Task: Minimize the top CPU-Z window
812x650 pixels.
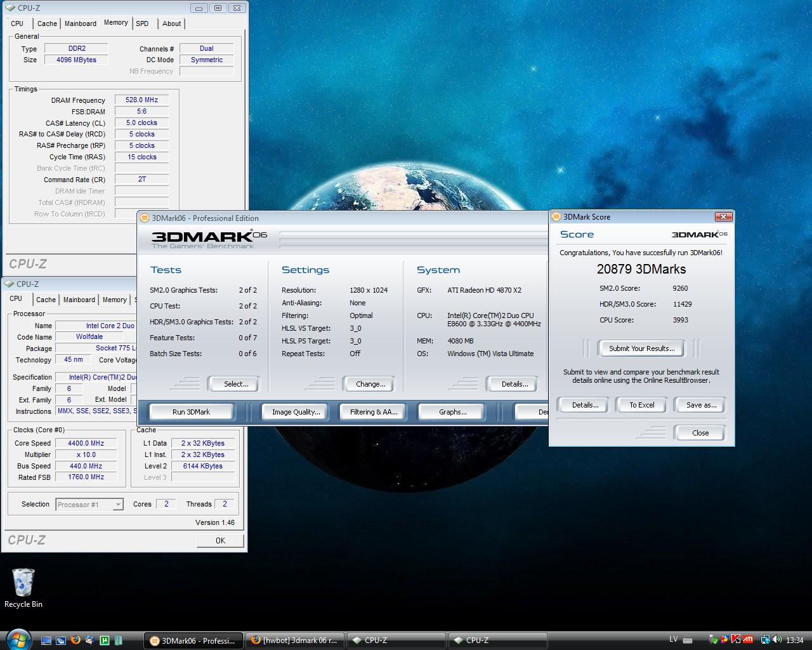Action: (x=199, y=8)
